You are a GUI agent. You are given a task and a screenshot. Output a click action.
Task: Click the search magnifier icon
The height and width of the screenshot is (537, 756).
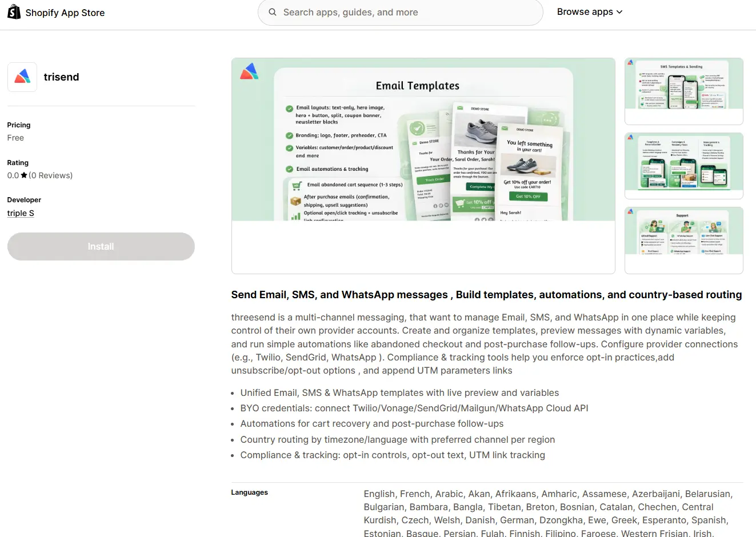point(273,12)
